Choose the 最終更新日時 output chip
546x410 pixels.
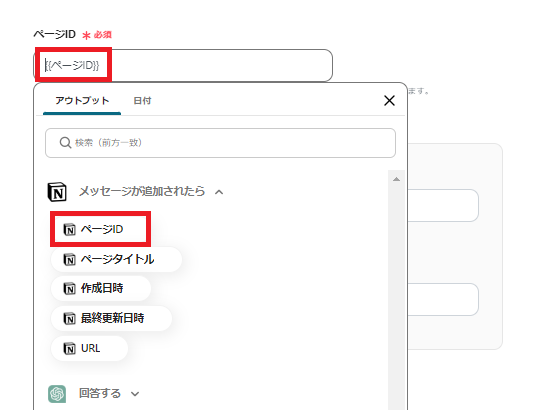pyautogui.click(x=111, y=318)
